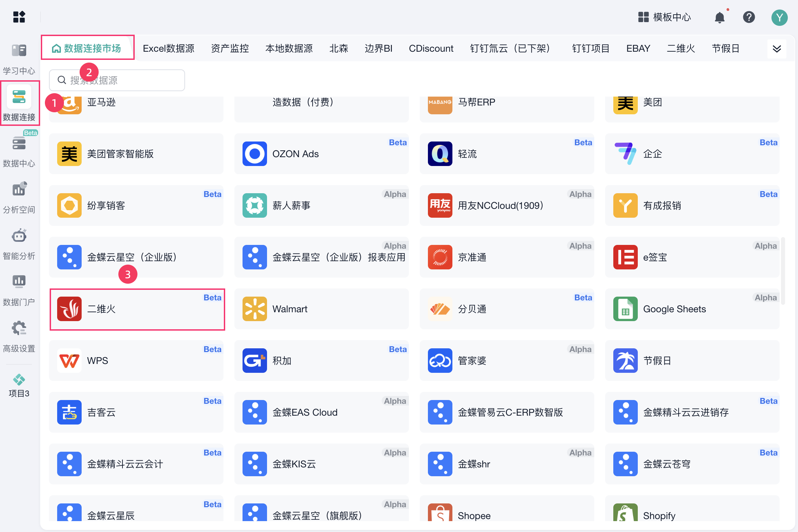Open the notifications bell
The width and height of the screenshot is (798, 532).
tap(719, 17)
